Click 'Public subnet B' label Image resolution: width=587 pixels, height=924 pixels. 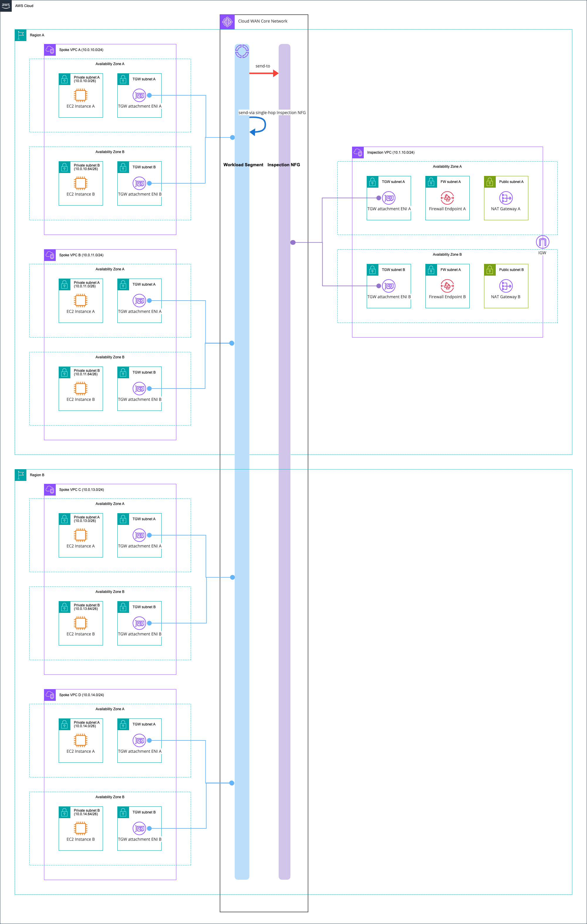(x=511, y=270)
